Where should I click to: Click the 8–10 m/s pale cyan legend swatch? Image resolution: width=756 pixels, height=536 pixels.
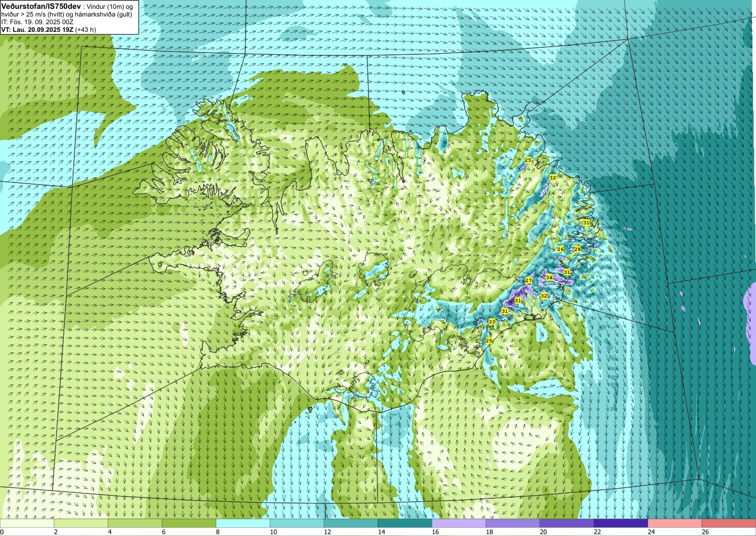[x=243, y=523]
